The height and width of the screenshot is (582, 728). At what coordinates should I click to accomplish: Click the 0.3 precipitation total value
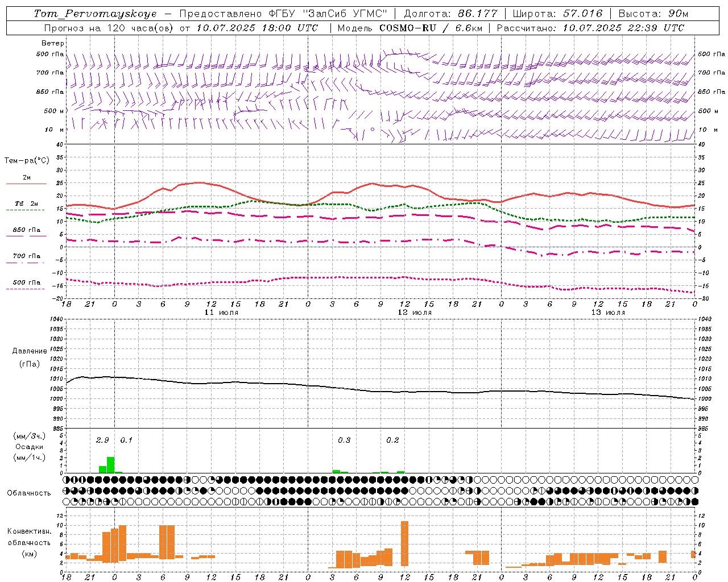(344, 440)
